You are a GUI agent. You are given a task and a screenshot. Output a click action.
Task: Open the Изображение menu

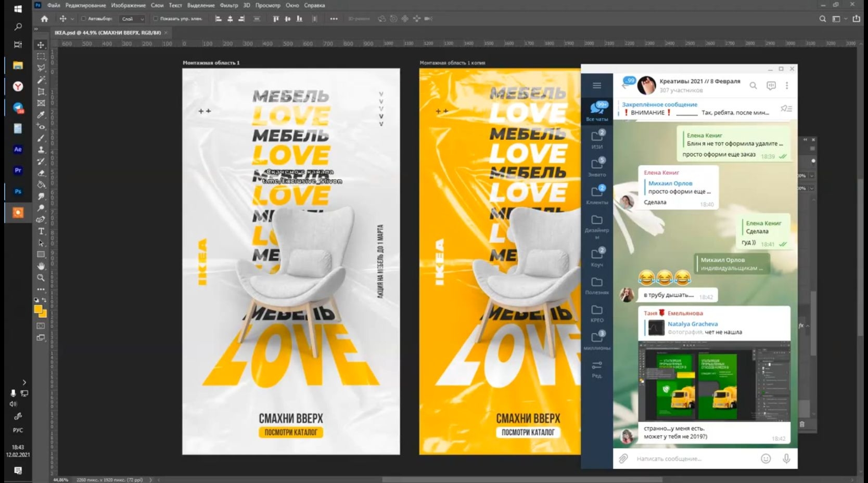pos(128,5)
